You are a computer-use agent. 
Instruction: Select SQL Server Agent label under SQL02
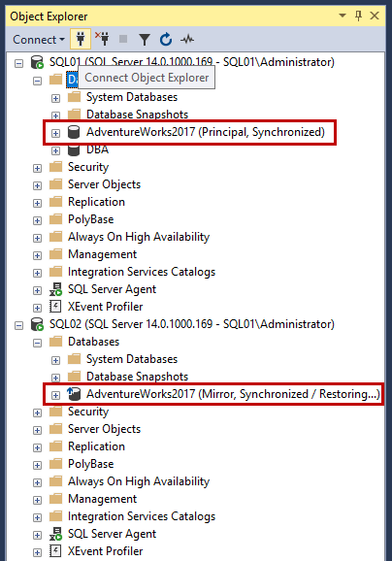click(x=112, y=534)
